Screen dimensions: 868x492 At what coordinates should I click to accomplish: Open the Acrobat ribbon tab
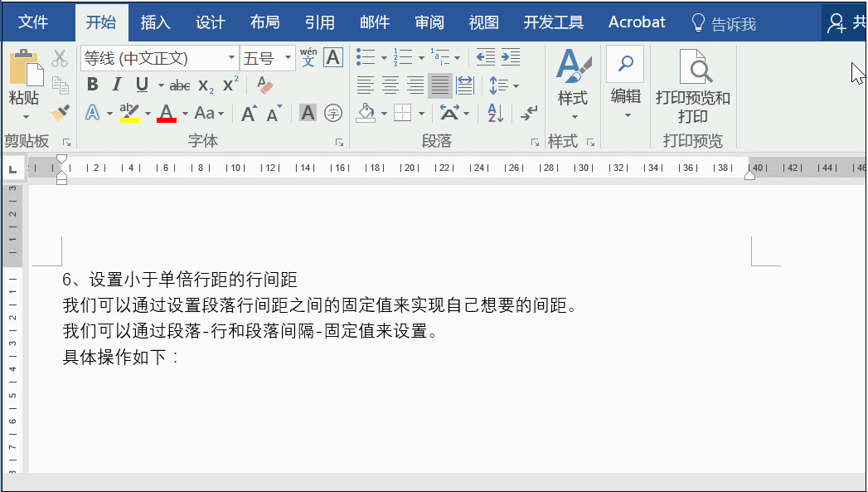click(636, 22)
